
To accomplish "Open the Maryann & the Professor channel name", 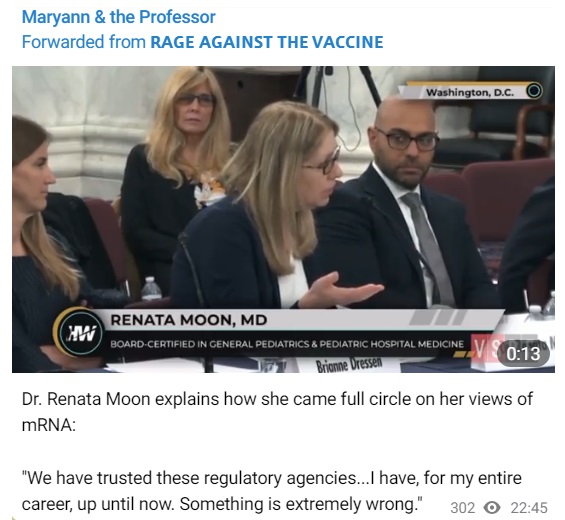I will pyautogui.click(x=119, y=17).
